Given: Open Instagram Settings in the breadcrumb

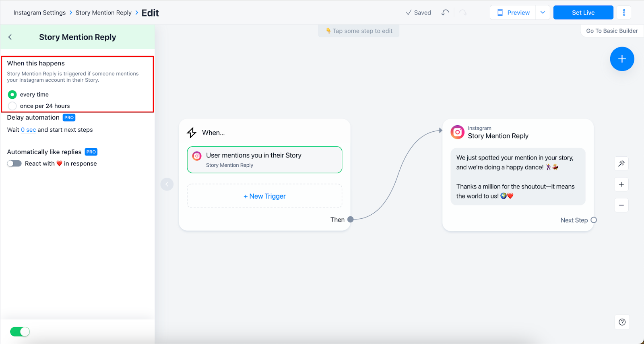Looking at the screenshot, I should coord(39,12).
